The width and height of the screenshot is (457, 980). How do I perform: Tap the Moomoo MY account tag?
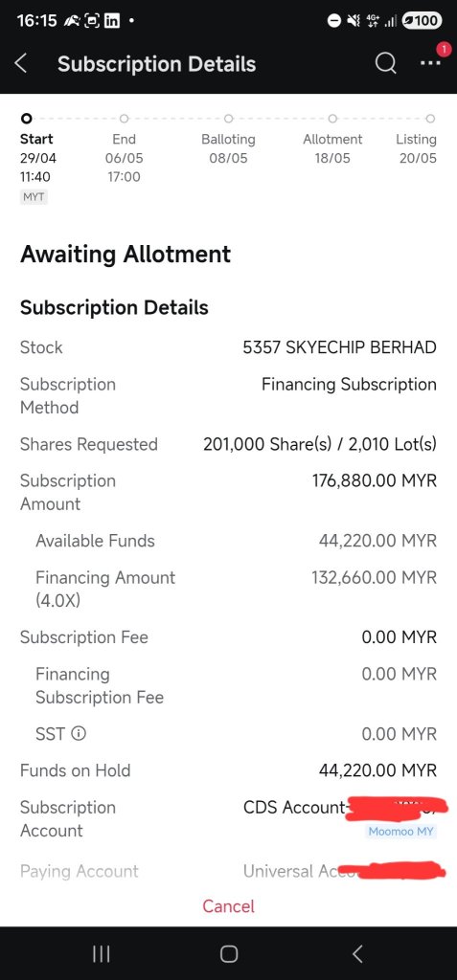tap(400, 832)
